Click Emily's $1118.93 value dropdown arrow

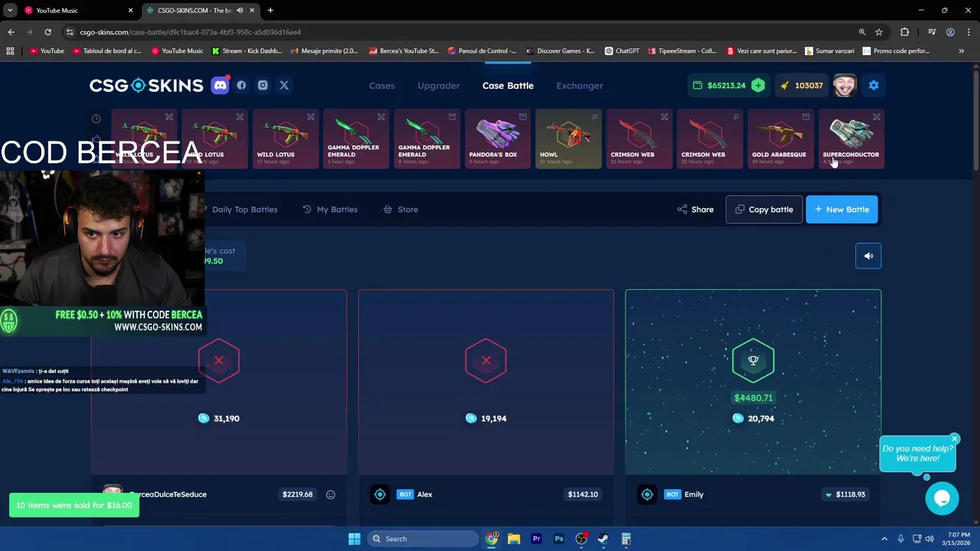pyautogui.click(x=828, y=495)
